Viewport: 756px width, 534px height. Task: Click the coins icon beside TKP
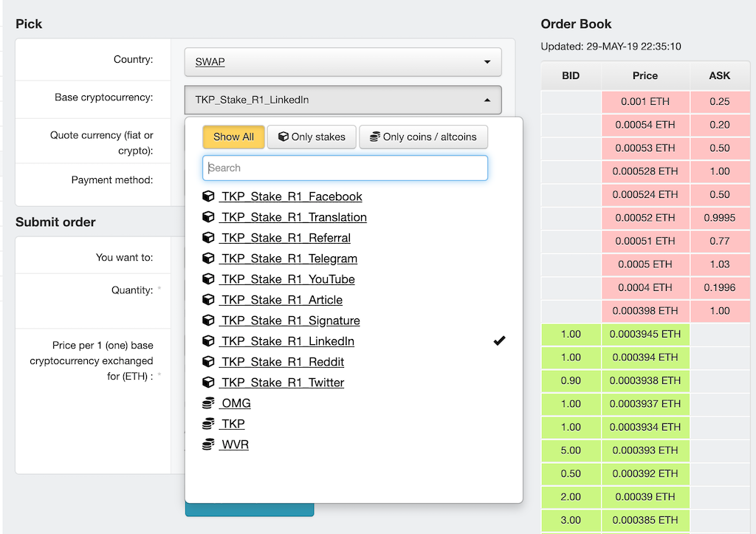[208, 424]
